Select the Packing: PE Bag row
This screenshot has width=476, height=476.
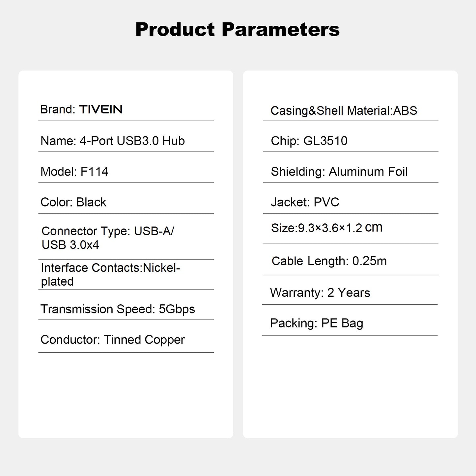pyautogui.click(x=316, y=323)
